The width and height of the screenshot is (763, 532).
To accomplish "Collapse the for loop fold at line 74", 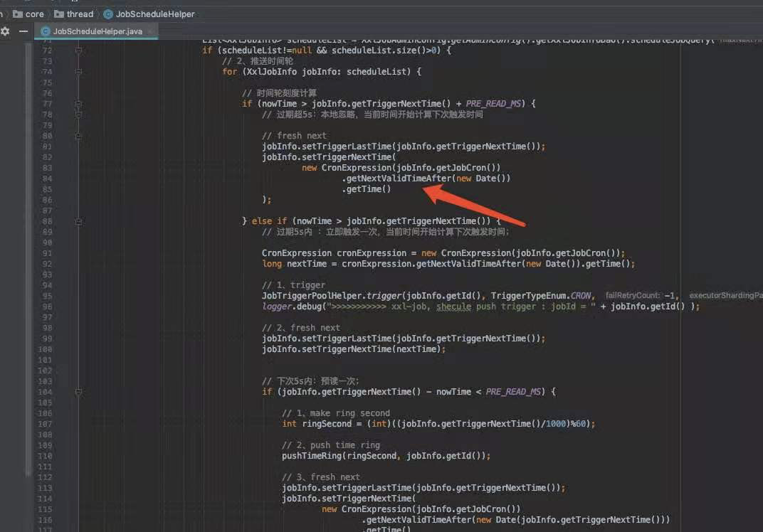I will pos(78,72).
